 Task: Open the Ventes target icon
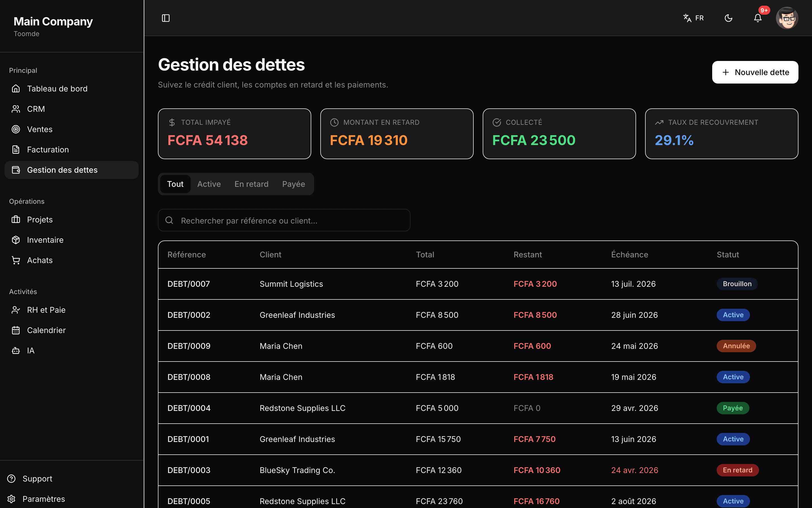point(16,129)
